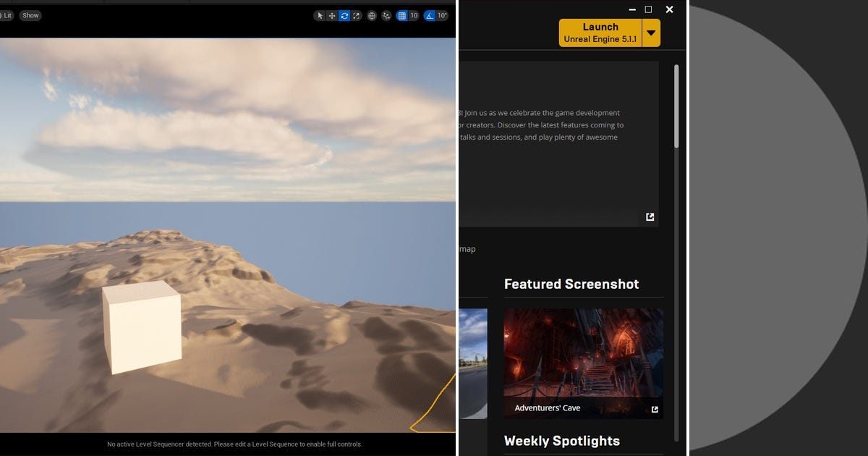Launch Unreal Engine 5.1.1
The image size is (868, 456).
600,33
